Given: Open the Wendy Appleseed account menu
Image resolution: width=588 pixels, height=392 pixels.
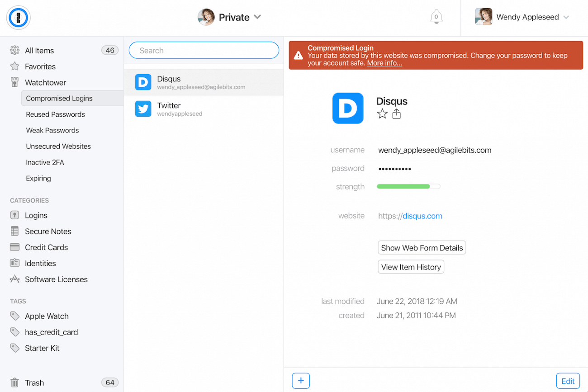Looking at the screenshot, I should coord(522,17).
